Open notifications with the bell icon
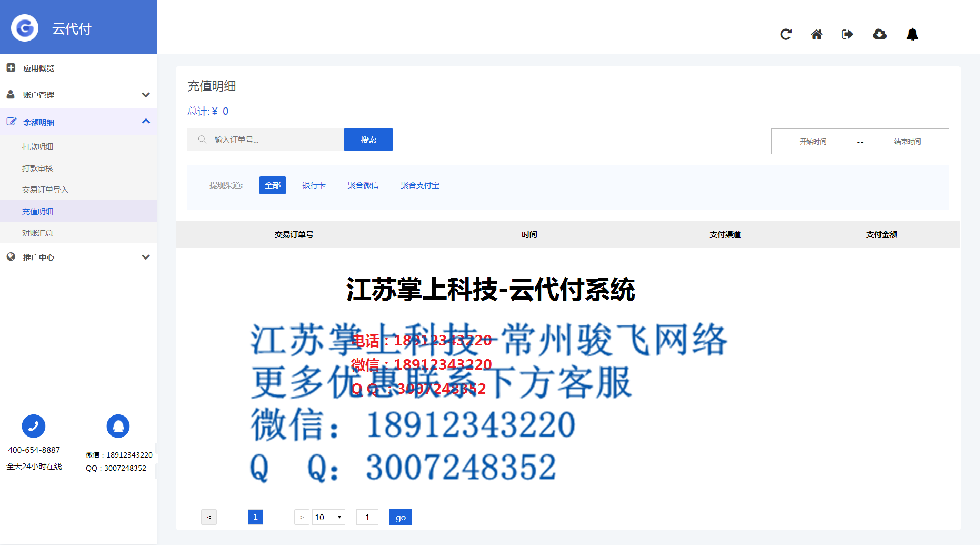 coord(912,34)
